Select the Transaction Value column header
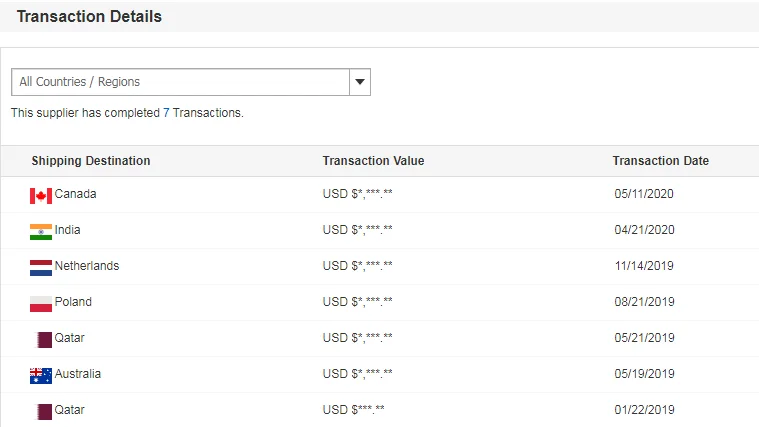759x427 pixels. (373, 161)
